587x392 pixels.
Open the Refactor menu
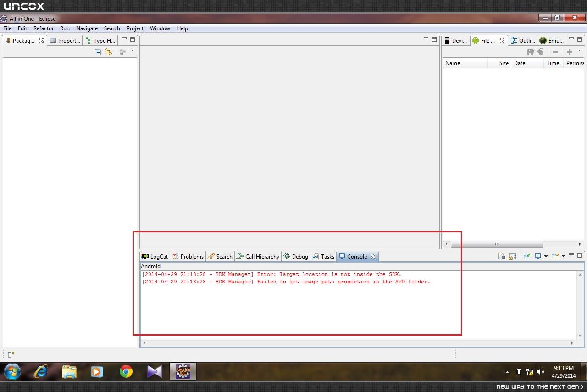point(44,28)
